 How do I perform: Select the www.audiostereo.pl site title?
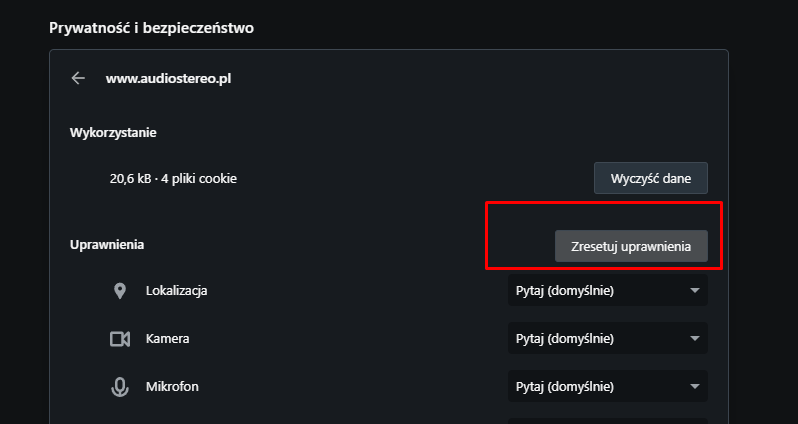pyautogui.click(x=168, y=79)
